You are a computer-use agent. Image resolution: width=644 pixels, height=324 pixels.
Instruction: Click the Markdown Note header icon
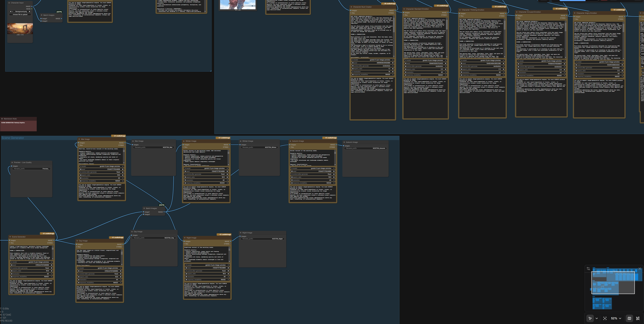pos(2,119)
